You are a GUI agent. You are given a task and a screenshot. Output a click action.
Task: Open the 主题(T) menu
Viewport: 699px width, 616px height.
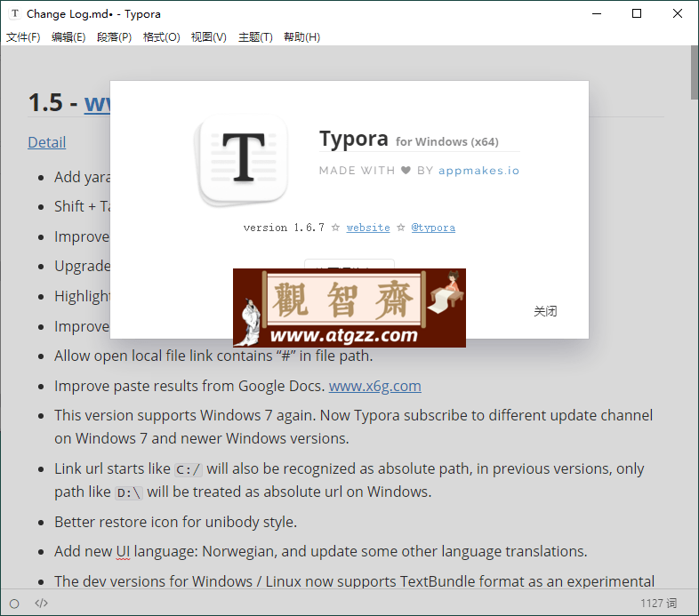click(x=255, y=37)
